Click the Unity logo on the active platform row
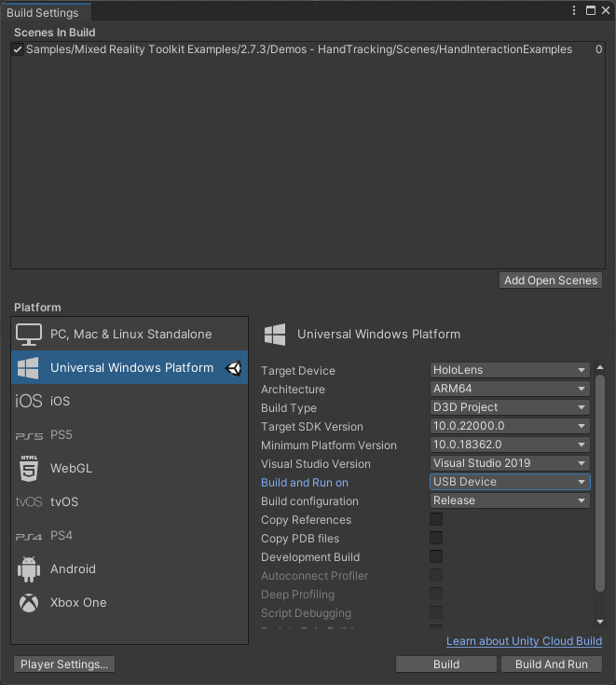Viewport: 616px width, 685px height. (x=234, y=368)
